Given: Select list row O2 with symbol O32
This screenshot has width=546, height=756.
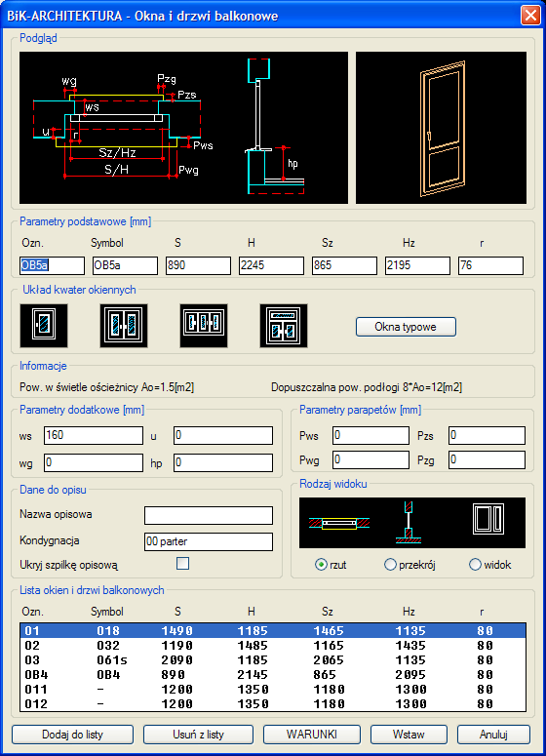Looking at the screenshot, I should (273, 645).
